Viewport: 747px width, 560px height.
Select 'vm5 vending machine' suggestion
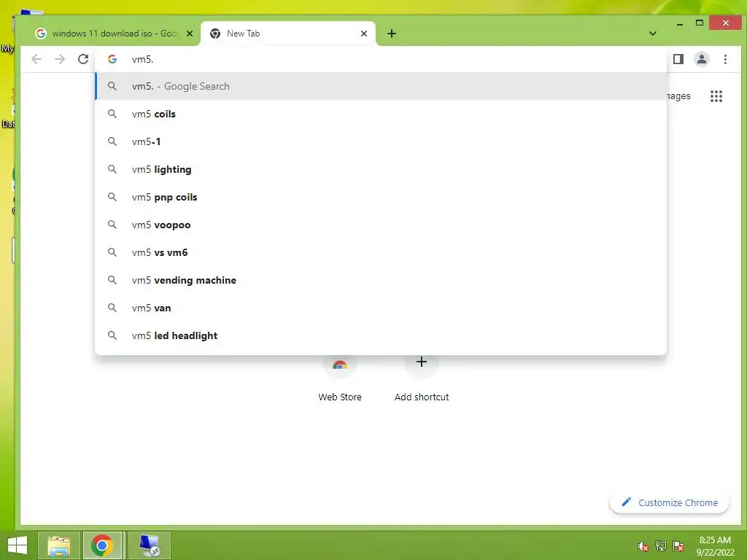381,280
